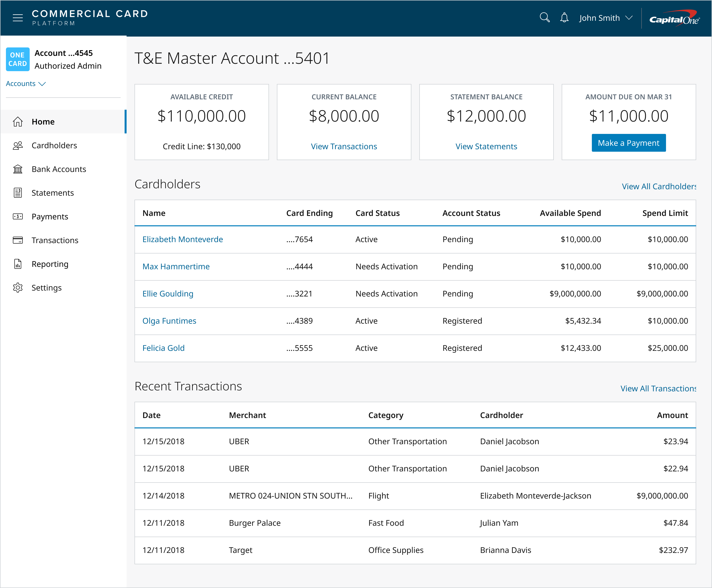Expand the John Smith user dropdown
Viewport: 712px width, 588px height.
[x=606, y=18]
